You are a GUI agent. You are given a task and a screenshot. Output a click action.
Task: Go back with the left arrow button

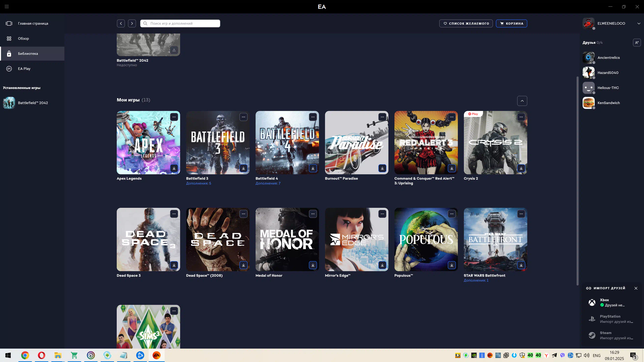pyautogui.click(x=121, y=23)
